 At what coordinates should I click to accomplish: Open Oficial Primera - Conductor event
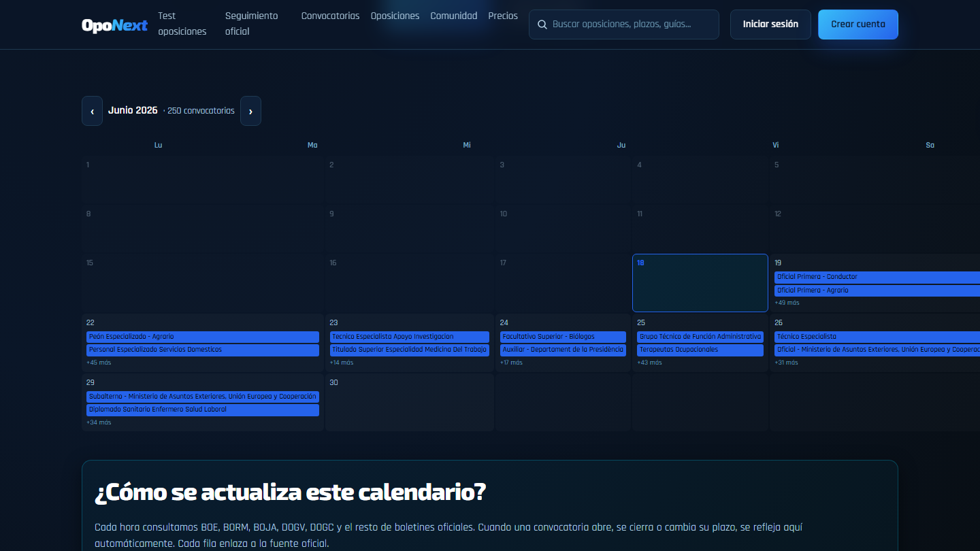point(877,277)
